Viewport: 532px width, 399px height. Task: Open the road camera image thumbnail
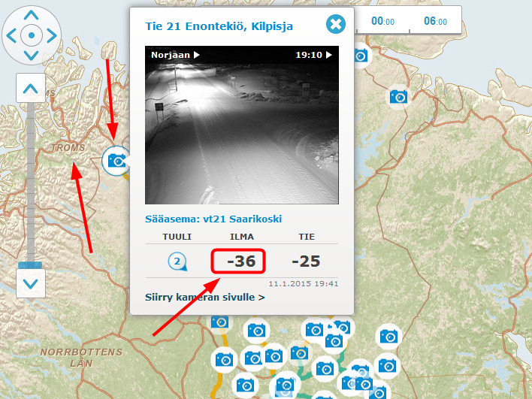241,125
